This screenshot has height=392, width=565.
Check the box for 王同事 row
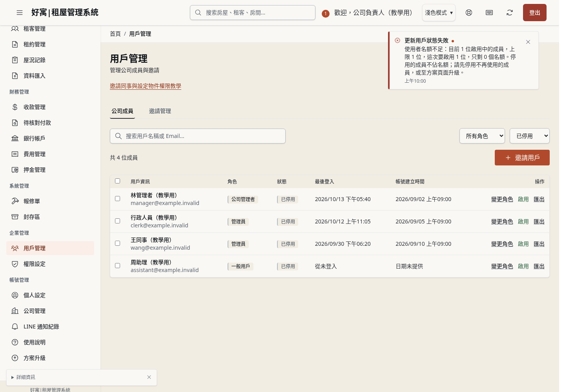coord(117,243)
